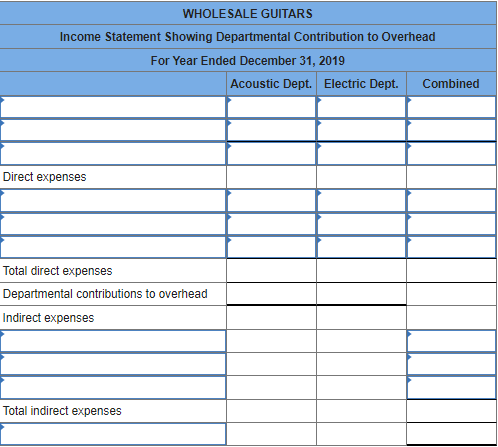Open label dropdown just above Total indirect expenses
Screen dimensions: 498x447
click(x=113, y=388)
